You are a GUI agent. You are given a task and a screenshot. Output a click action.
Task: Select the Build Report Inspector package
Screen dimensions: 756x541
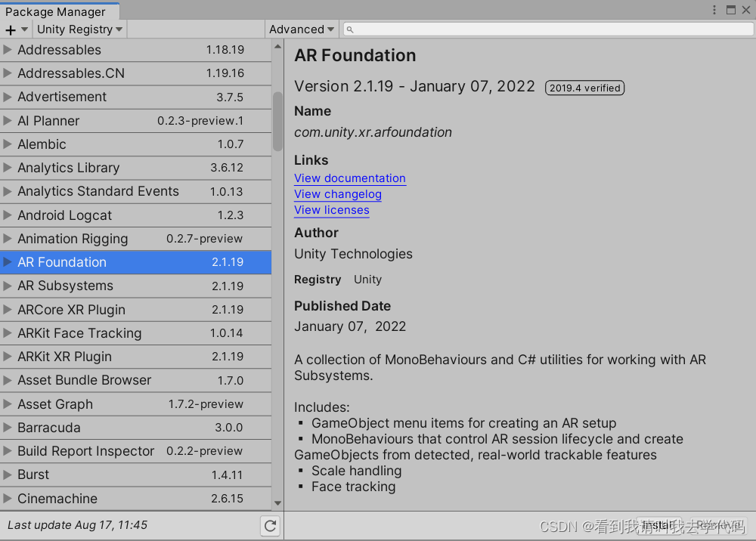(x=135, y=451)
